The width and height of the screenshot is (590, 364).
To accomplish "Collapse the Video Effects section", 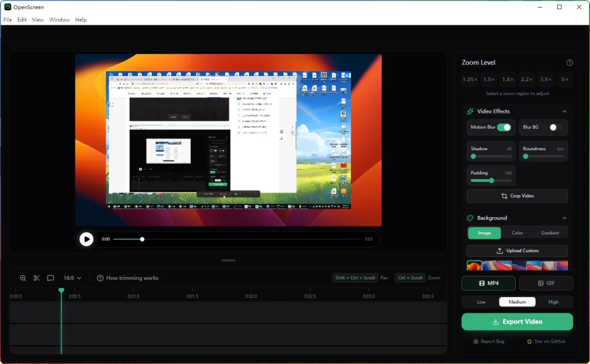I will coord(565,111).
